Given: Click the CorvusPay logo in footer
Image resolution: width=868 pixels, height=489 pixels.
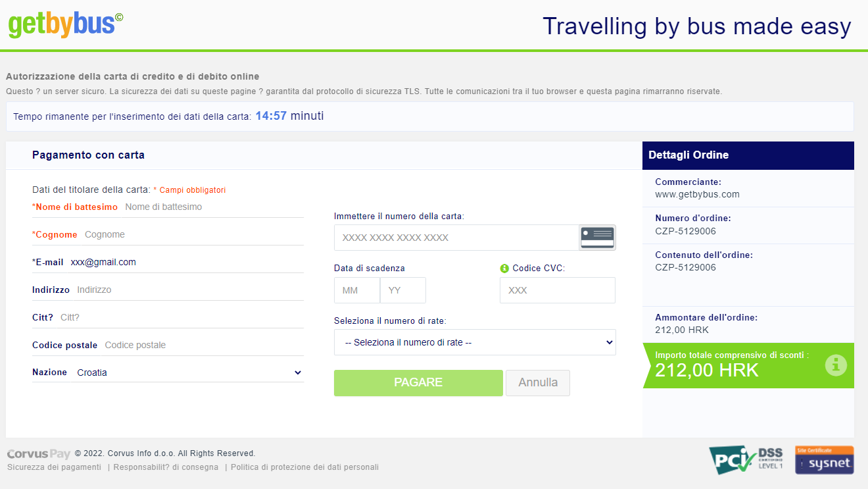Looking at the screenshot, I should (39, 453).
